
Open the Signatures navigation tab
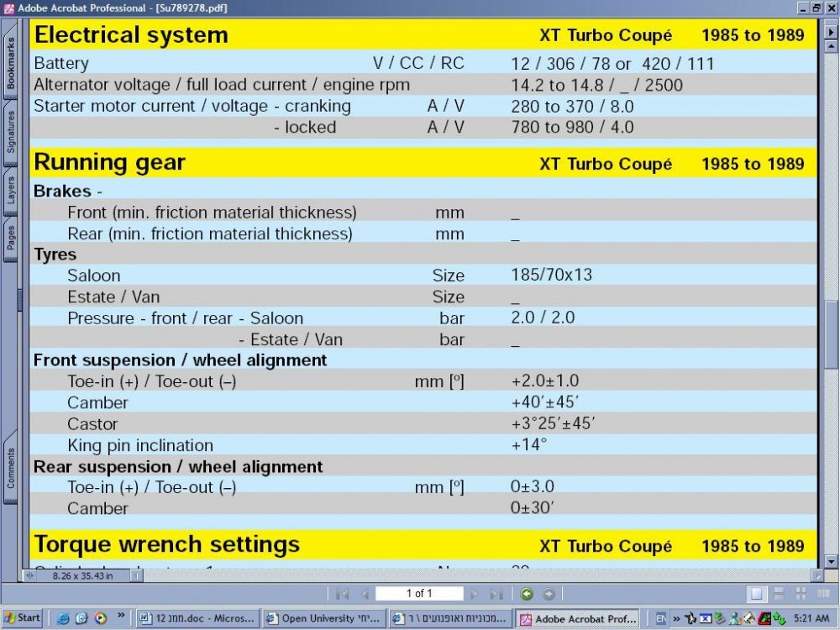(11, 133)
